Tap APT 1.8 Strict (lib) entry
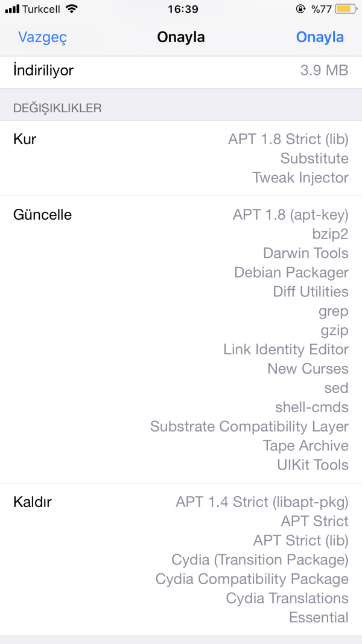This screenshot has height=644, width=362. point(288,139)
